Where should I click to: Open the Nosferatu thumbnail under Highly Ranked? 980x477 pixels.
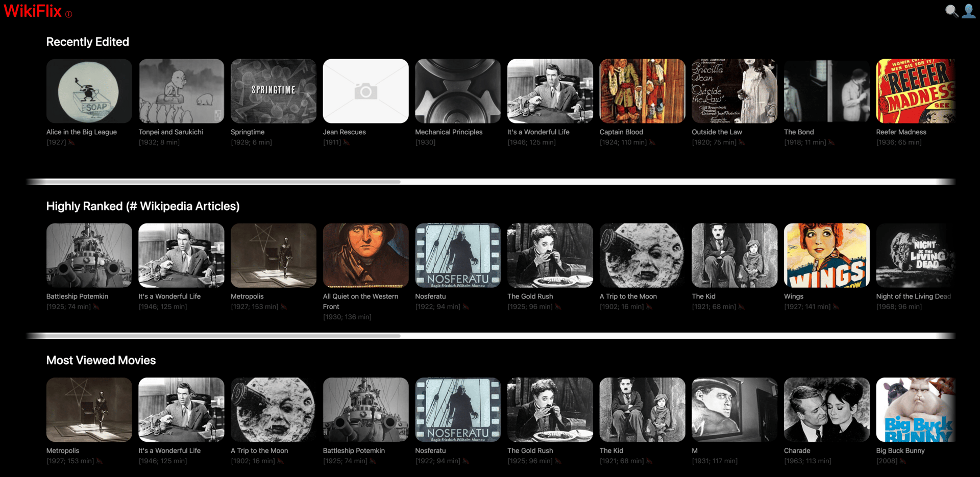[458, 255]
